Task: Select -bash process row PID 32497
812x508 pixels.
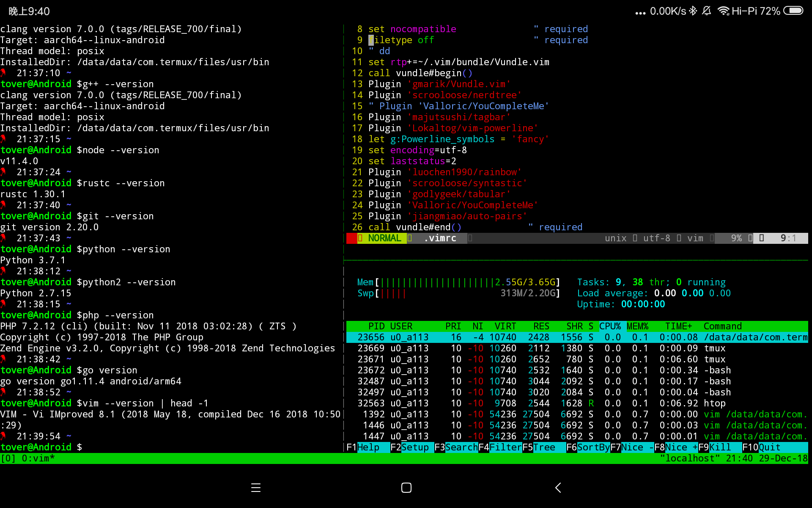Action: click(x=577, y=392)
